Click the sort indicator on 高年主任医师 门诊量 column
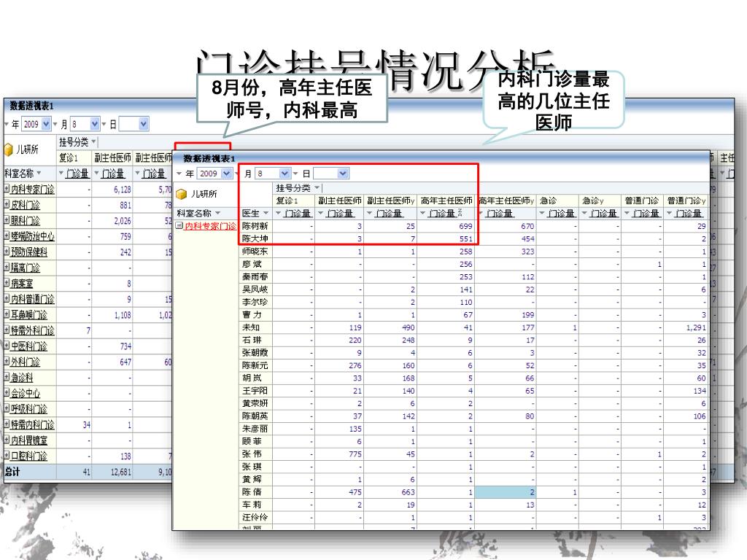The width and height of the screenshot is (747, 560). click(x=460, y=213)
